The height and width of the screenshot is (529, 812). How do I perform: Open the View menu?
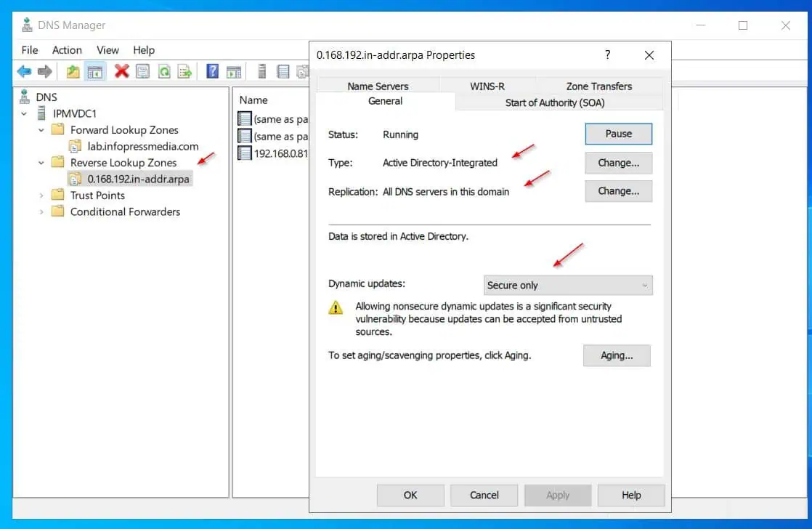(107, 50)
